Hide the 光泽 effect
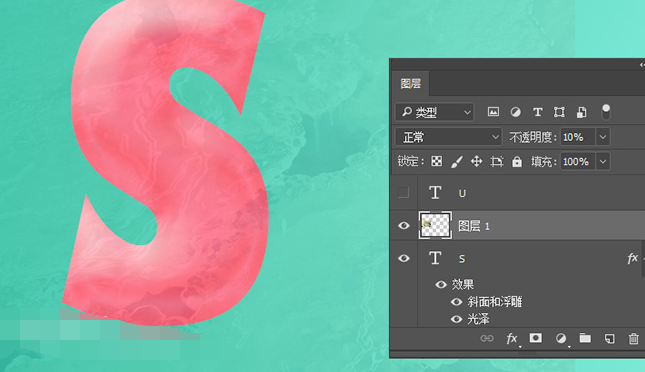 point(456,319)
